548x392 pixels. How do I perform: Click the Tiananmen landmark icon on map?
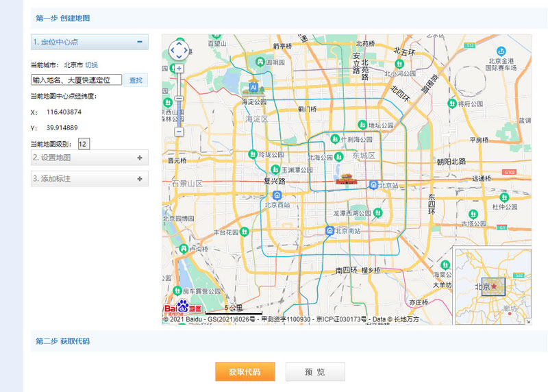coord(346,179)
